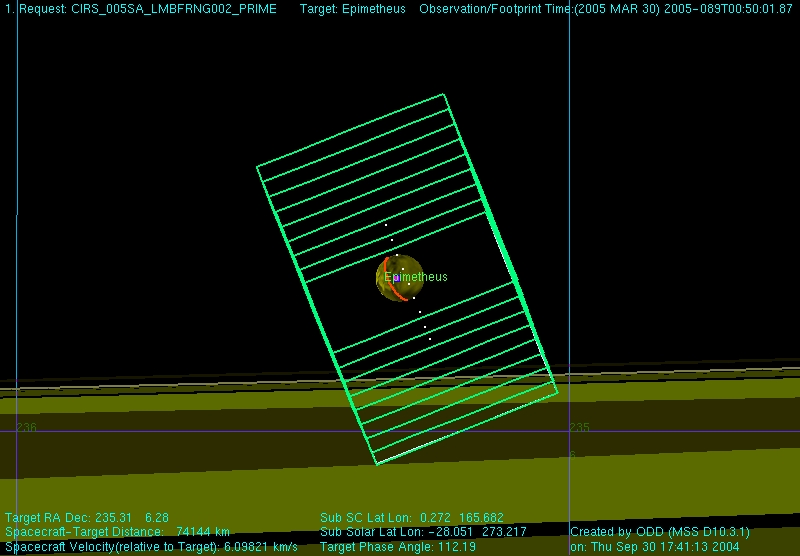The height and width of the screenshot is (556, 800).
Task: Select the Target RA Dec readout
Action: point(87,518)
